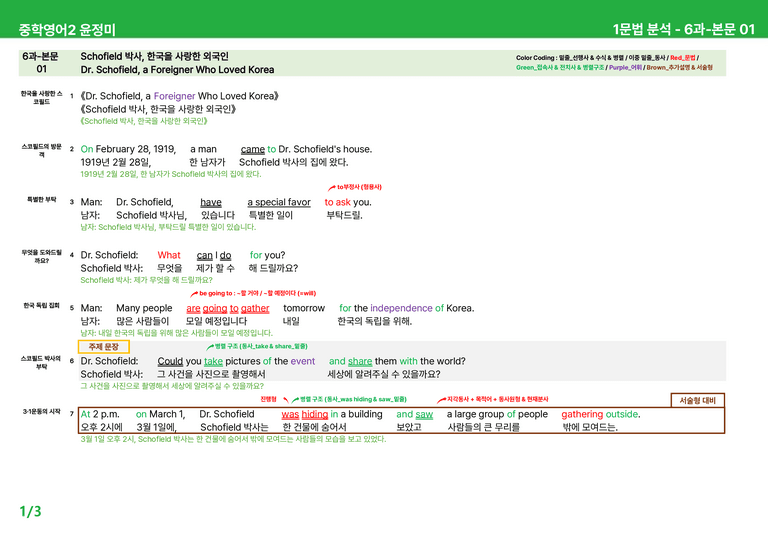
Task: Click the phrase "On February 28, 1919,"
Action: pyautogui.click(x=128, y=149)
